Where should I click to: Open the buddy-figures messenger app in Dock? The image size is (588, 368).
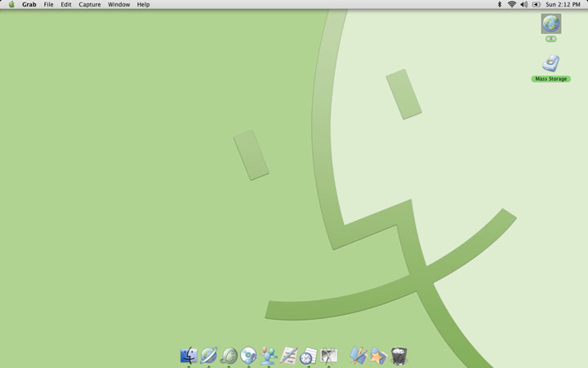click(x=269, y=355)
